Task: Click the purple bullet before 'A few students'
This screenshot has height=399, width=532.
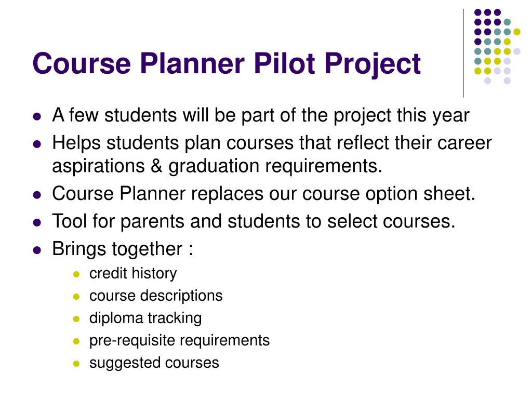Action: [37, 117]
